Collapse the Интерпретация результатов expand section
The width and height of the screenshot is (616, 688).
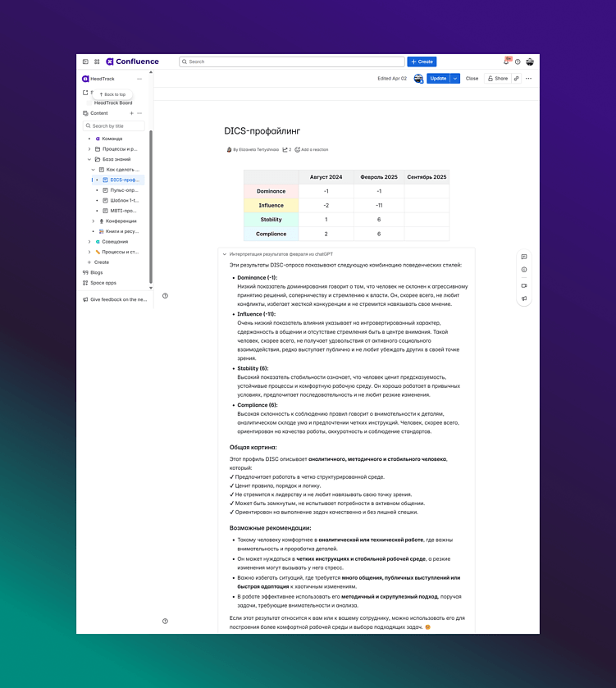pyautogui.click(x=225, y=254)
